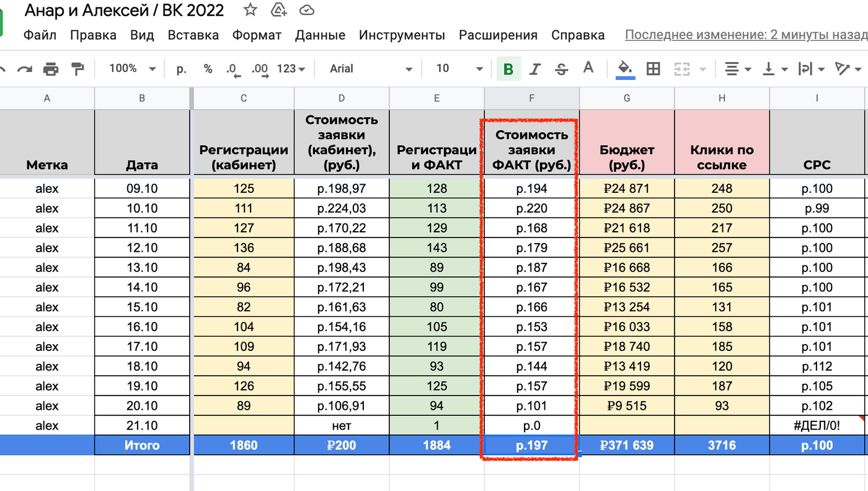
Task: Toggle strikethrough formatting
Action: 561,69
